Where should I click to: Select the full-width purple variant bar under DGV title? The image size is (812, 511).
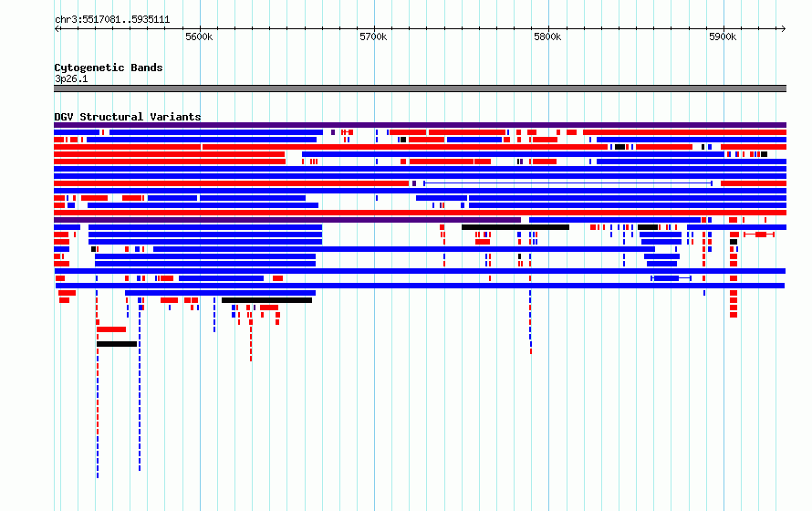pos(420,125)
